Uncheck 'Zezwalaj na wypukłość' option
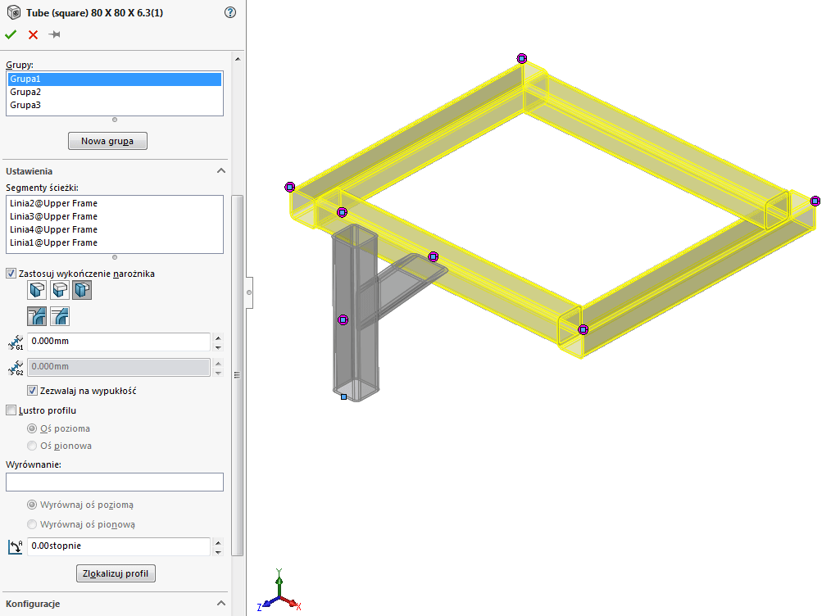The image size is (840, 616). pos(33,391)
